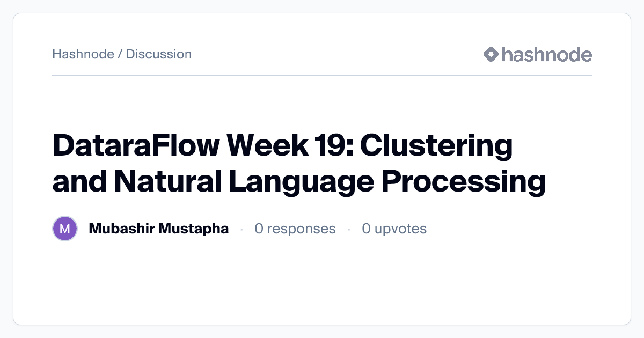
Task: Select the Hashnode brand mark top right
Action: 537,54
